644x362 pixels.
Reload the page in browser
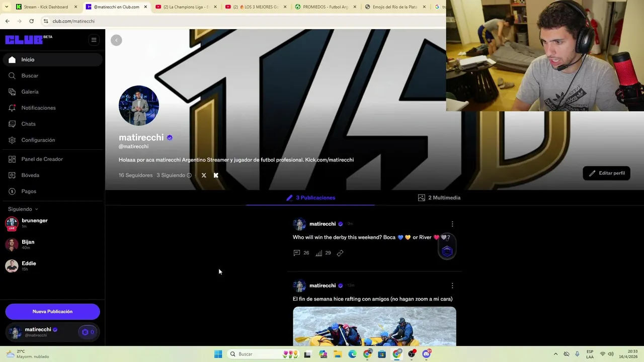pos(31,21)
